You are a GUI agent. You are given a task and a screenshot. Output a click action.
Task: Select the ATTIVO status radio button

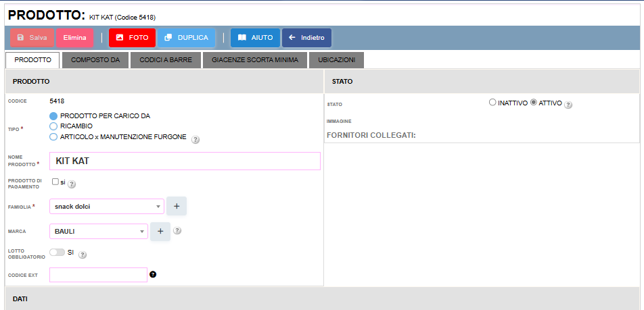click(534, 103)
